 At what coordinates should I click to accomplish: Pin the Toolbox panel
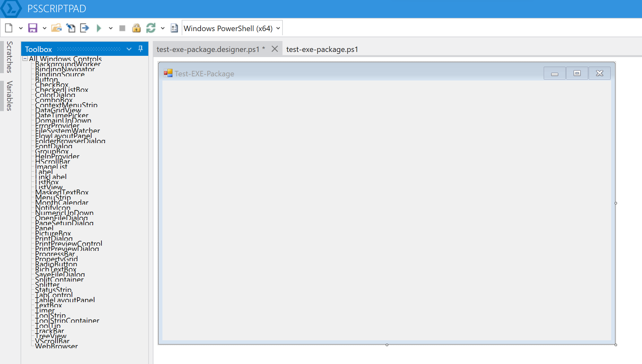[x=140, y=49]
